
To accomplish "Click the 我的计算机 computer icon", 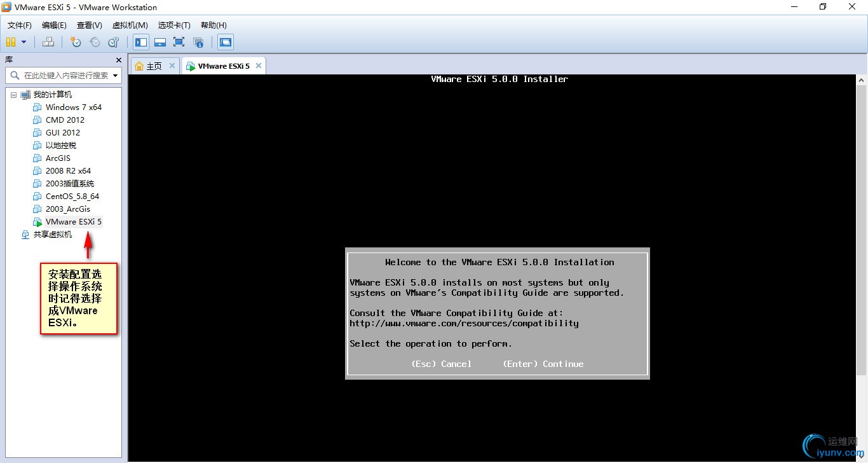I will (25, 95).
